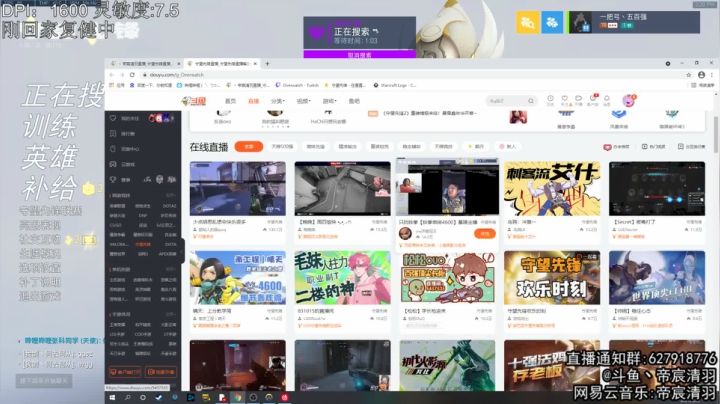Open the 守望先锋欢乐时刻 stream thumbnail
This screenshot has height=404, width=720.
(x=552, y=278)
